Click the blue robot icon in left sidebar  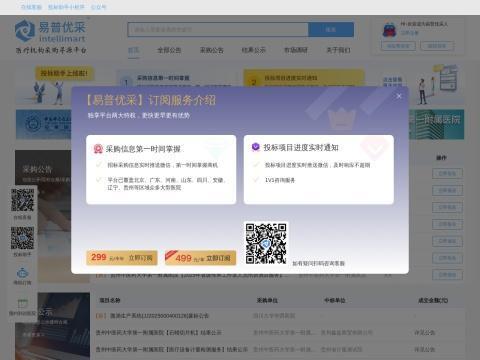pos(22,273)
